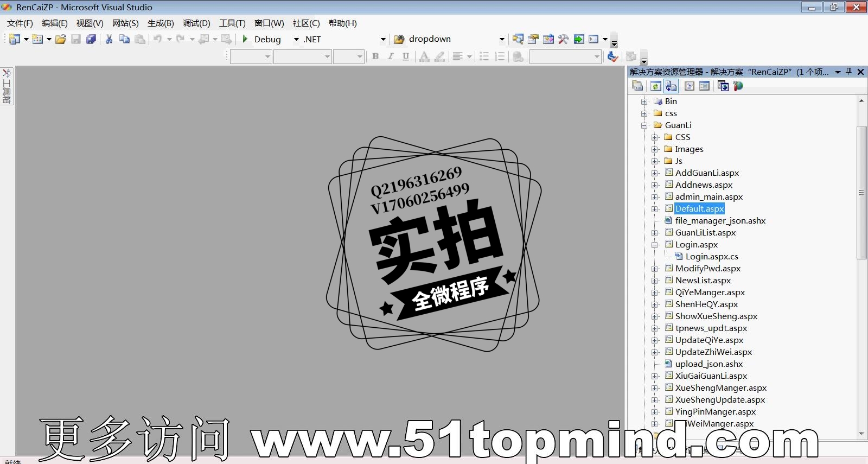Open the 生成(B) menu
Image resolution: width=868 pixels, height=464 pixels.
point(161,23)
